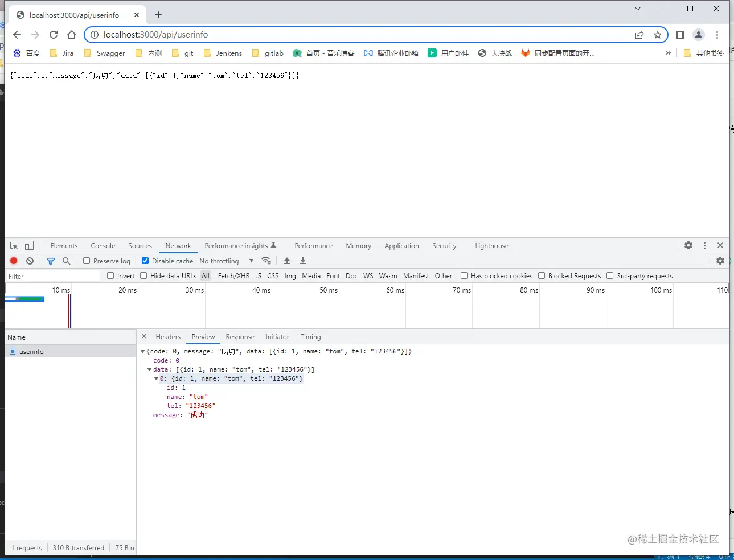Check 3rd-party requests
734x560 pixels.
[610, 275]
